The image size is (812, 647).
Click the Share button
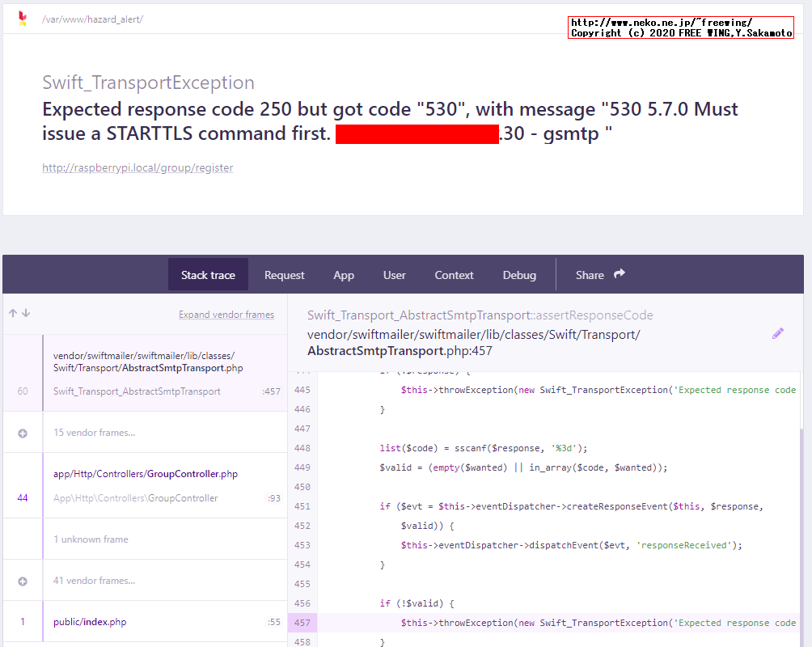point(590,275)
